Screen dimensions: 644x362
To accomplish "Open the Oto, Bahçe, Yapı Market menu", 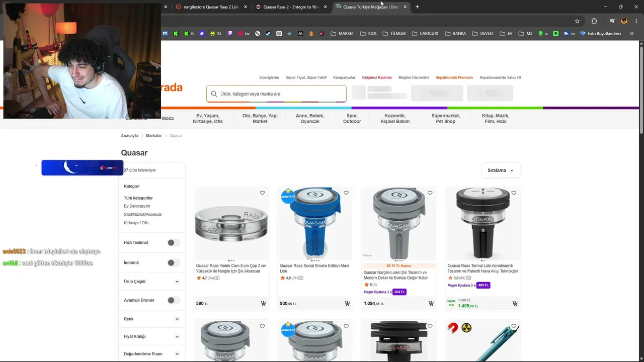I will pos(260,119).
